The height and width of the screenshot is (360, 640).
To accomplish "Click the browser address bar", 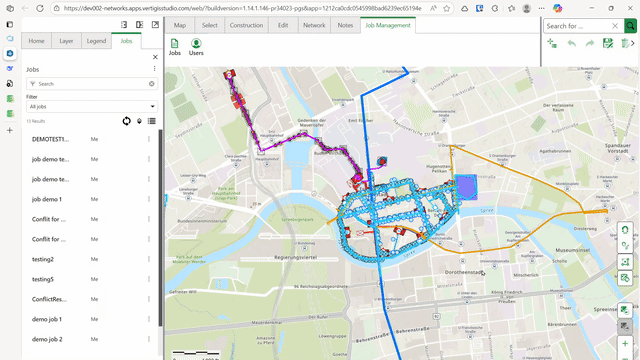I will pyautogui.click(x=242, y=8).
